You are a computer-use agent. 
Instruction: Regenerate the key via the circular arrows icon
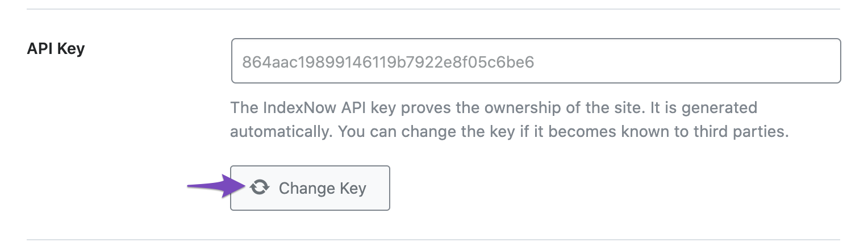[259, 188]
